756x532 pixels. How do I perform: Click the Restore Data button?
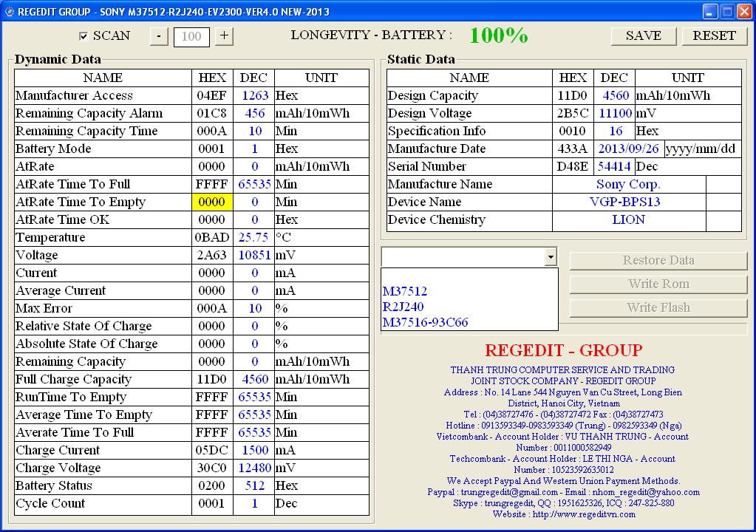click(x=658, y=260)
